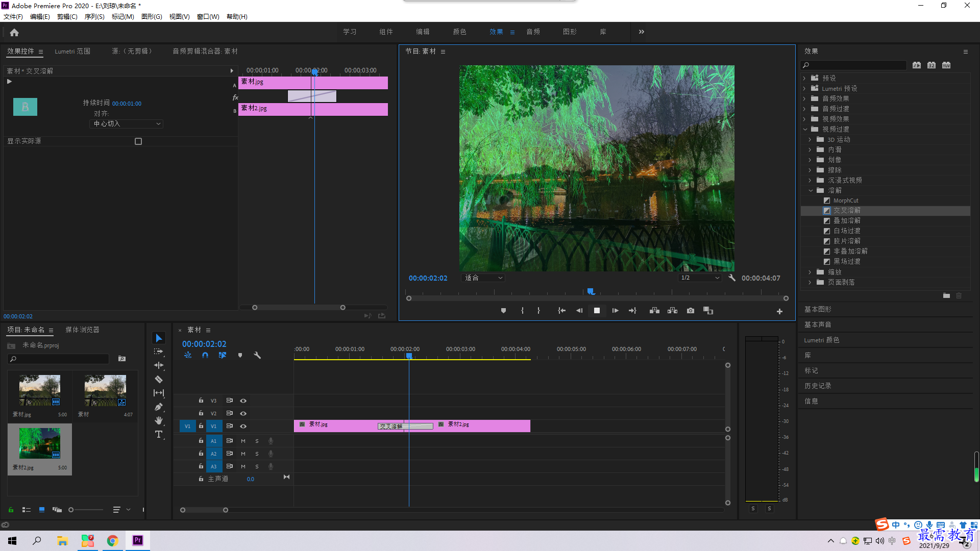Select the Hand tool
The image size is (980, 551).
[159, 420]
